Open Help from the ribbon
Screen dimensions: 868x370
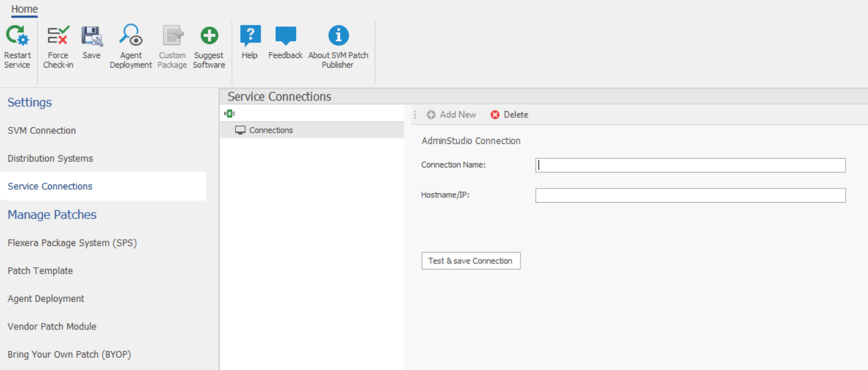pyautogui.click(x=250, y=36)
